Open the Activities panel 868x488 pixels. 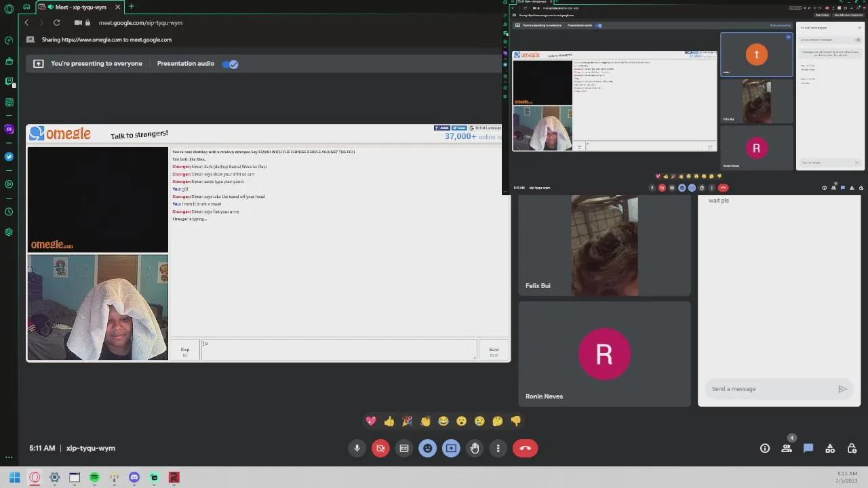(830, 448)
